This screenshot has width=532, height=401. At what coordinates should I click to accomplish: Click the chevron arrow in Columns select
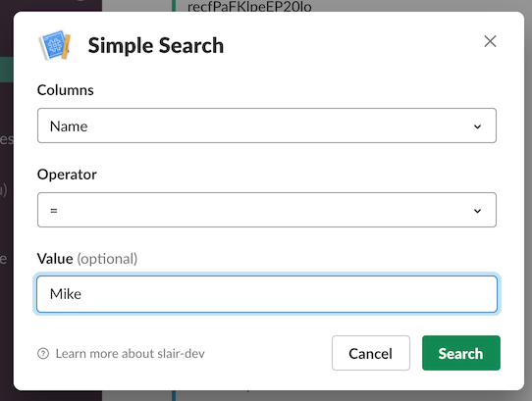(477, 126)
